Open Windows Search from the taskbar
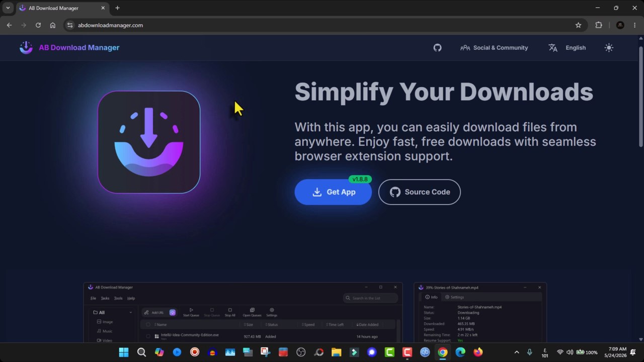The height and width of the screenshot is (362, 644). (141, 352)
